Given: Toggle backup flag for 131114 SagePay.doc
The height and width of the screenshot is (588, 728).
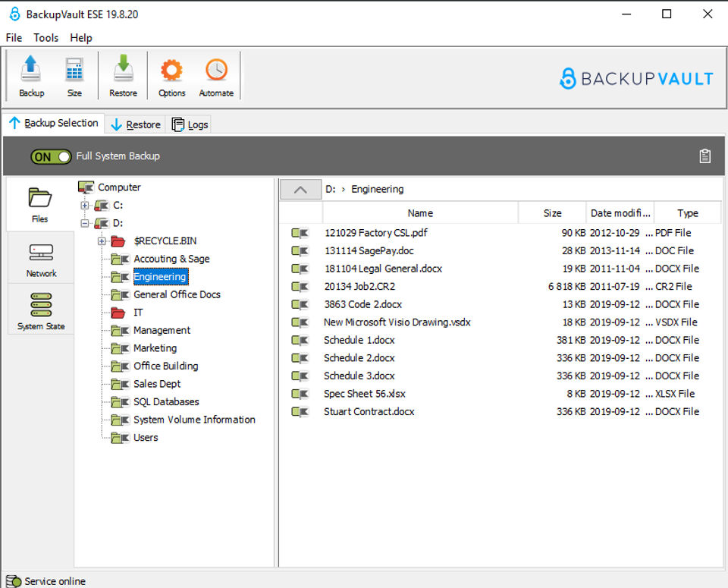Looking at the screenshot, I should pos(300,251).
